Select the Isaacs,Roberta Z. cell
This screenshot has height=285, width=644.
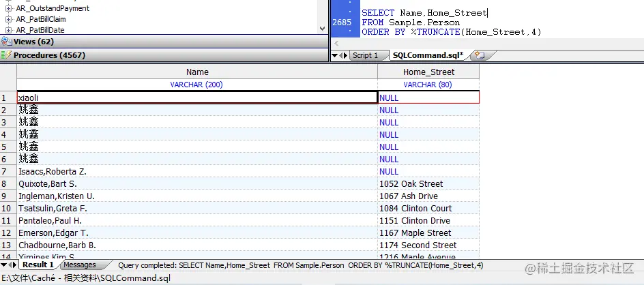(197, 171)
